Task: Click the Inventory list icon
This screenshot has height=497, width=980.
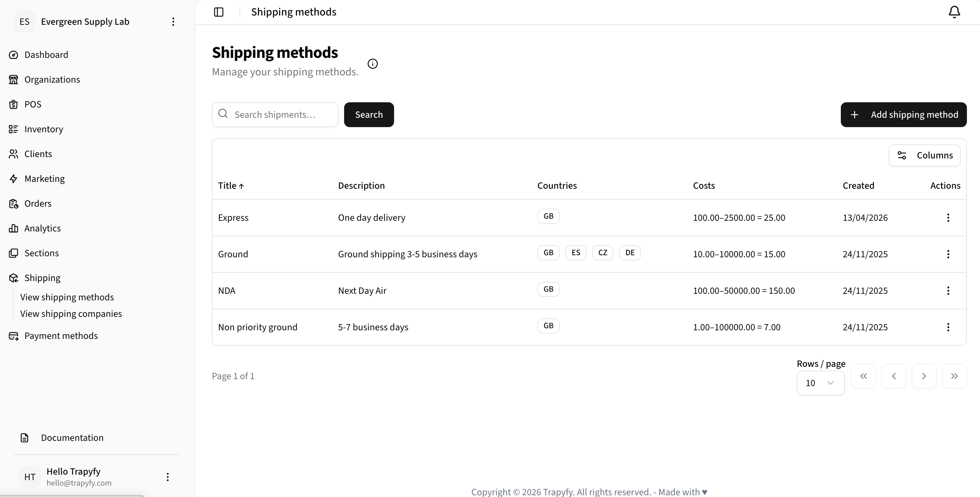Action: tap(13, 129)
